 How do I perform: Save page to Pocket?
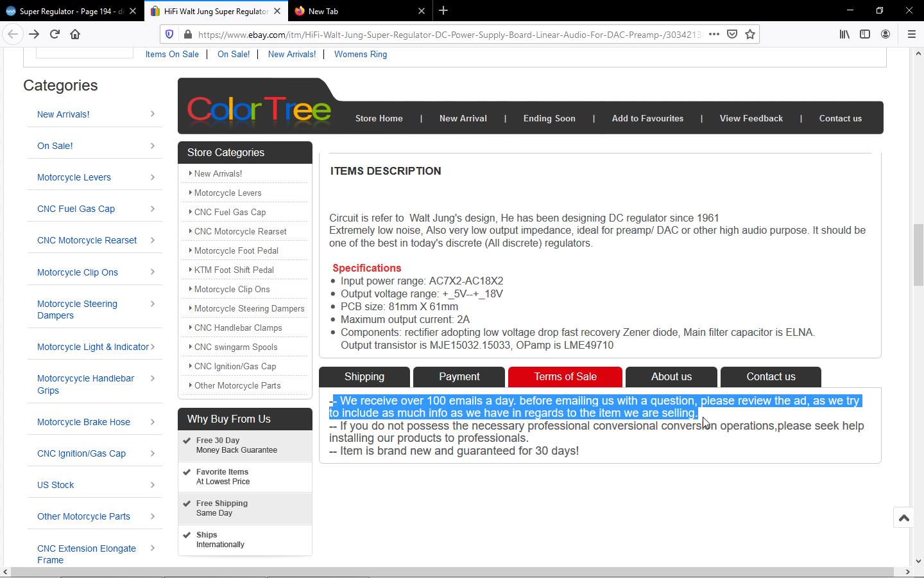732,34
